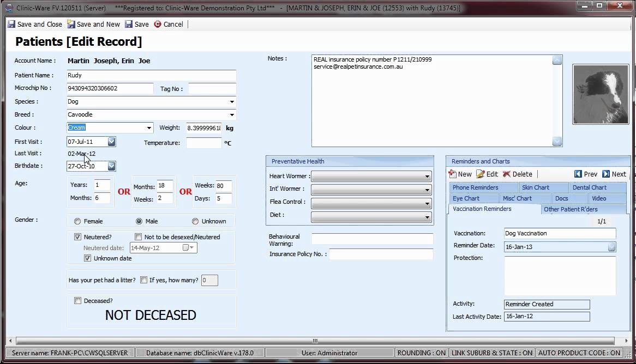This screenshot has height=364, width=636.
Task: Switch to Phone Reminders tab
Action: pyautogui.click(x=483, y=187)
